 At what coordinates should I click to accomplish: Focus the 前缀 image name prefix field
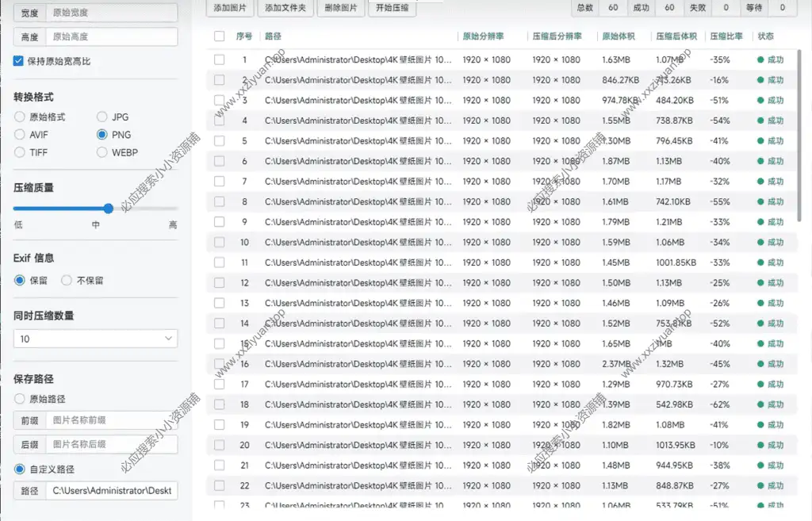coord(111,420)
